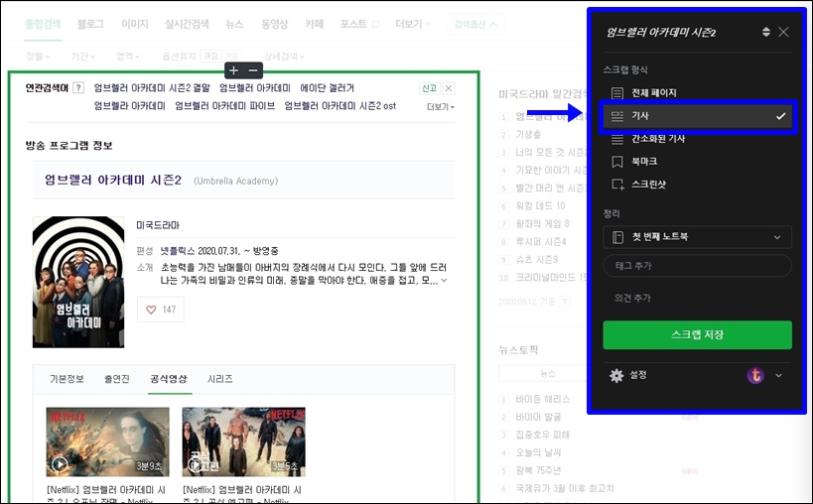Click 워킹 데드 10 in ranking list

[540, 205]
